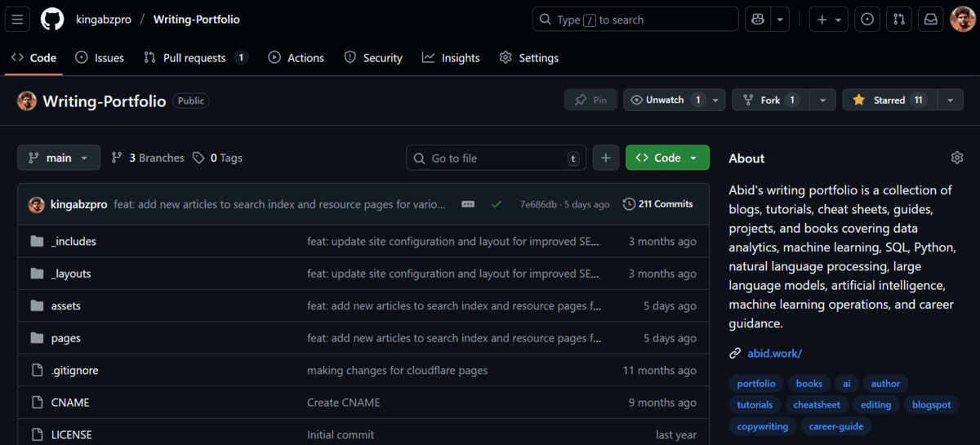Click the search bar field

(635, 20)
